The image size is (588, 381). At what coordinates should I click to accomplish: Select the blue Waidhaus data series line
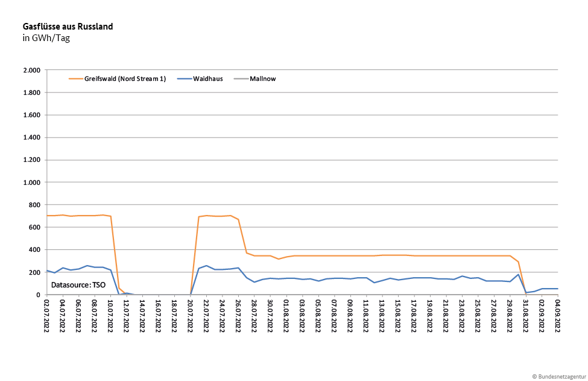pos(362,278)
